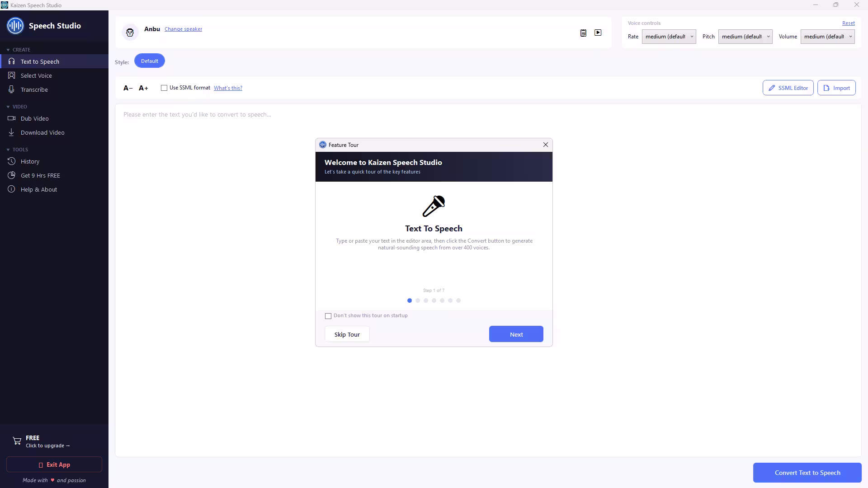868x488 pixels.
Task: Select the Default style chip
Action: coord(149,61)
